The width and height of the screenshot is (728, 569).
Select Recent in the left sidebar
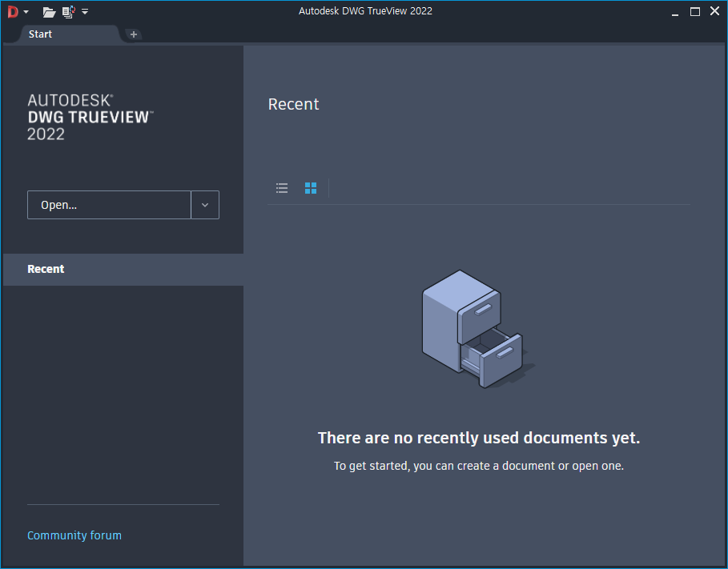(x=46, y=269)
